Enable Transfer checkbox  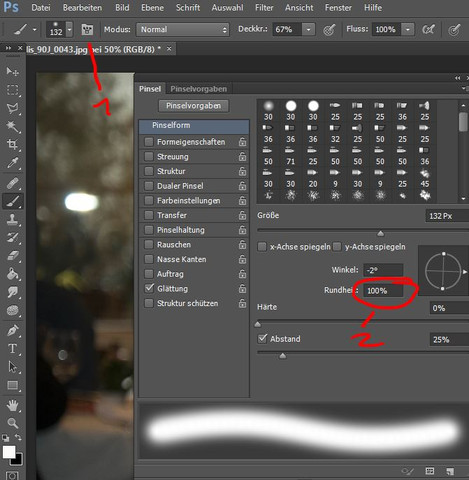click(149, 215)
